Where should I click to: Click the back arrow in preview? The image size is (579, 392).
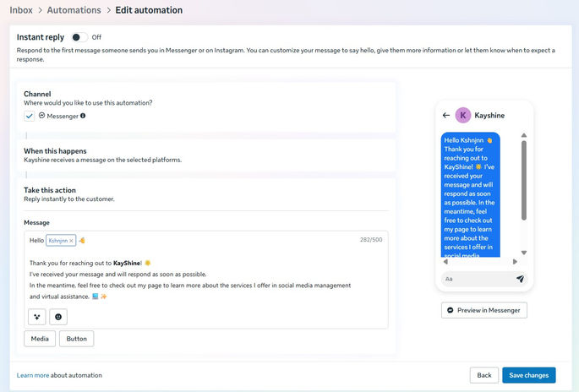(446, 116)
